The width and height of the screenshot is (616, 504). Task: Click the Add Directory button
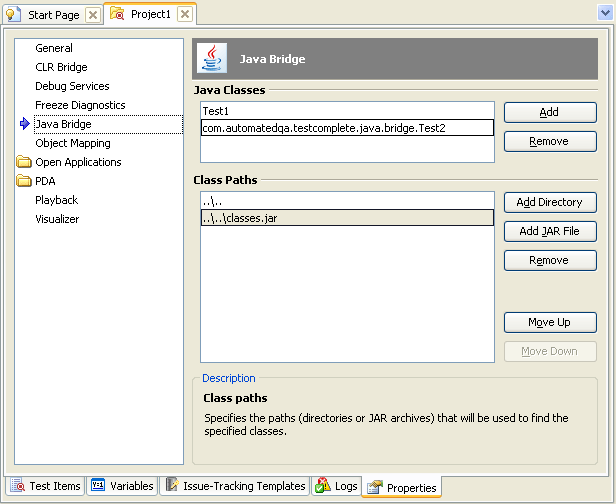(x=550, y=202)
